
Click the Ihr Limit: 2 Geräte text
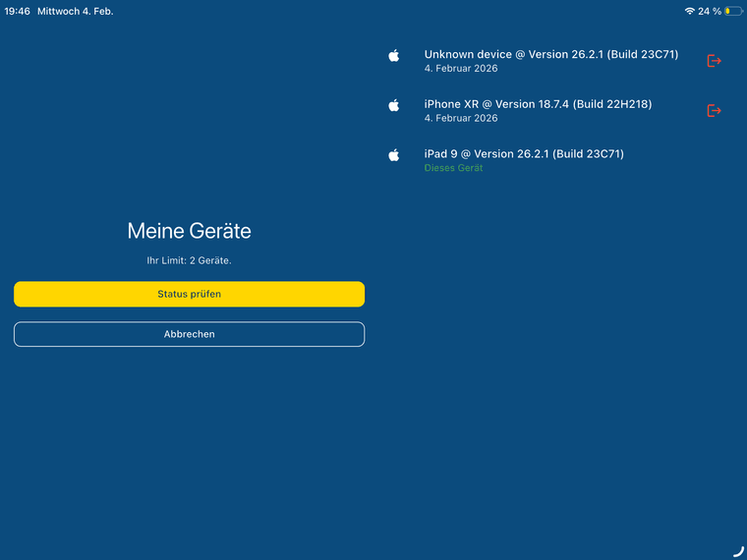click(189, 260)
